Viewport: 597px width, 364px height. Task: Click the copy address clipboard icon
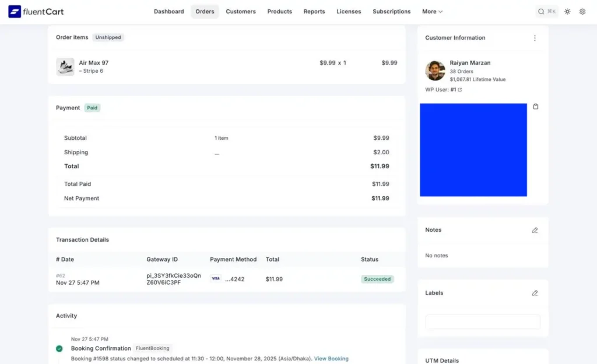[x=536, y=107]
